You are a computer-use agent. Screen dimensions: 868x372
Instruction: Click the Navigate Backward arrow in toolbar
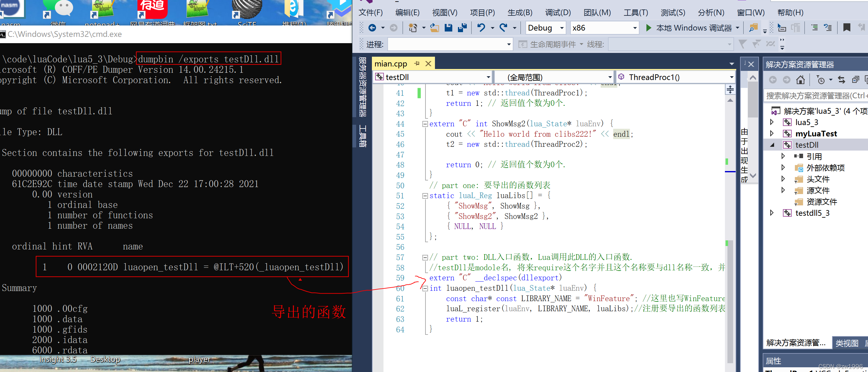pos(372,28)
